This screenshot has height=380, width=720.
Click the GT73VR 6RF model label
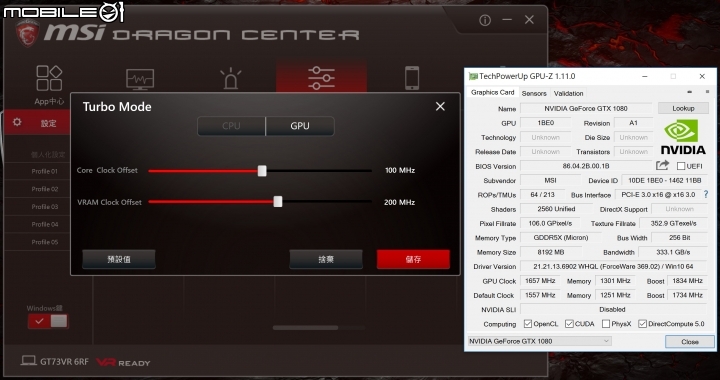[x=64, y=362]
